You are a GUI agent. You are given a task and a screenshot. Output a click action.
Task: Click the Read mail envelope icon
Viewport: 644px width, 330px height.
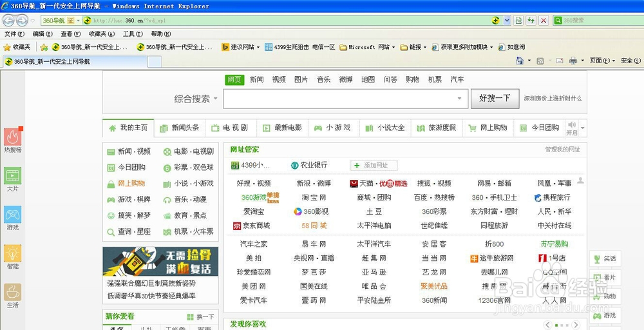tap(560, 61)
